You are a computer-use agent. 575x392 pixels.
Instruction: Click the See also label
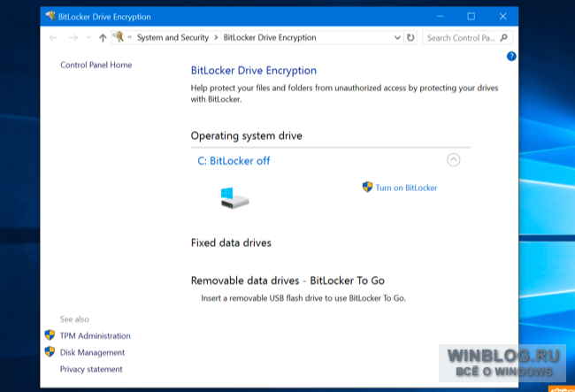click(74, 319)
